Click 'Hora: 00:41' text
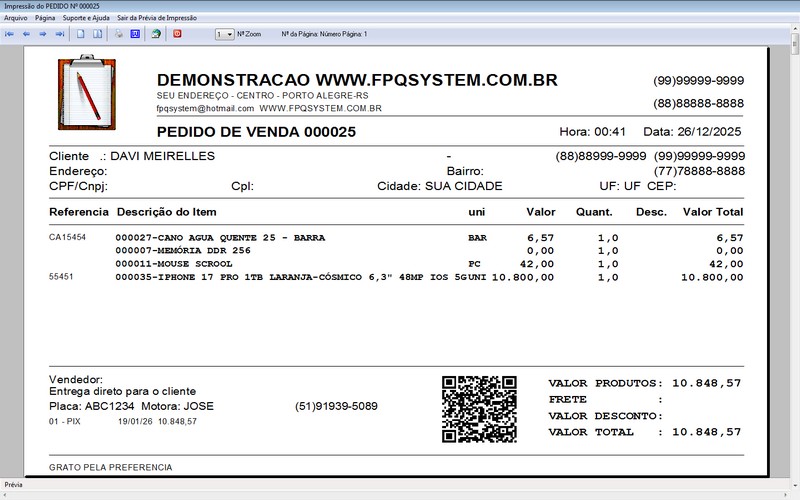 pos(592,132)
